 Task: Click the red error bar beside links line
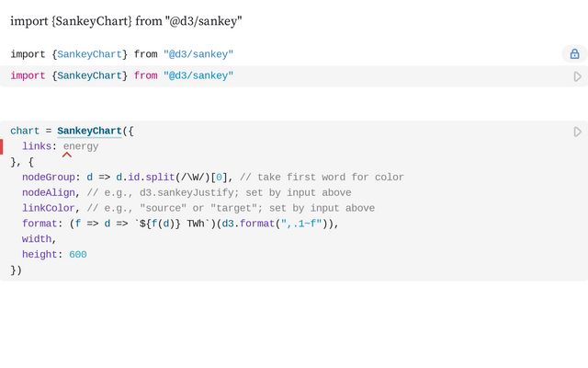pyautogui.click(x=2, y=146)
